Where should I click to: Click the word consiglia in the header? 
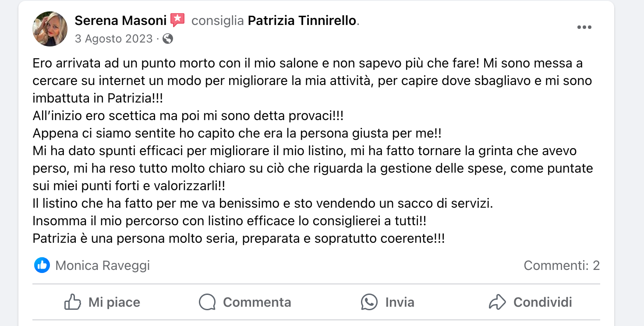point(218,20)
